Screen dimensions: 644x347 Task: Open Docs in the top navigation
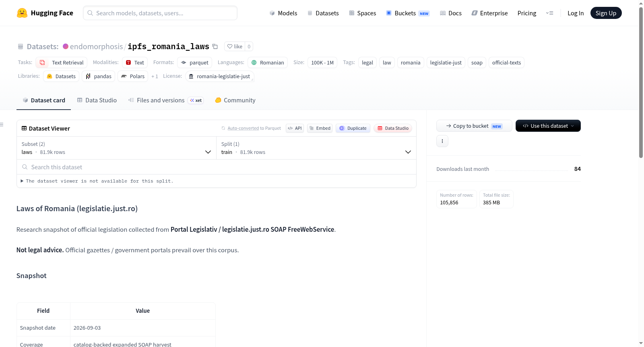click(x=450, y=13)
